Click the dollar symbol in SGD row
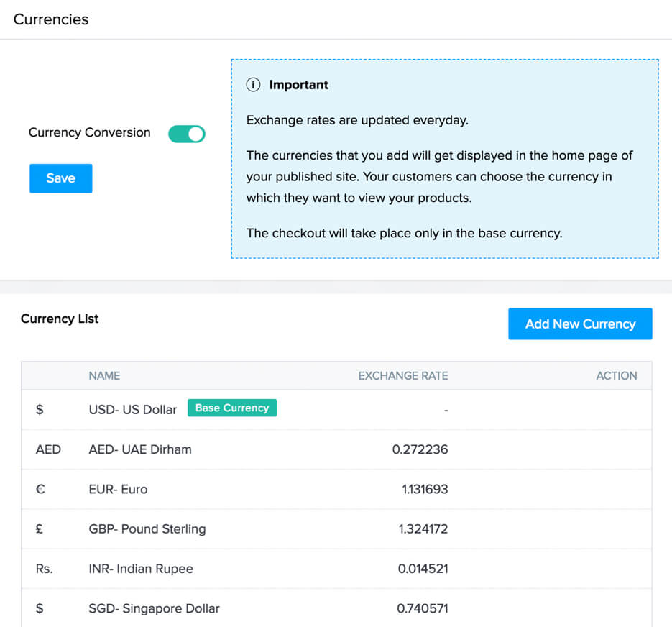Image resolution: width=672 pixels, height=627 pixels. pos(40,608)
